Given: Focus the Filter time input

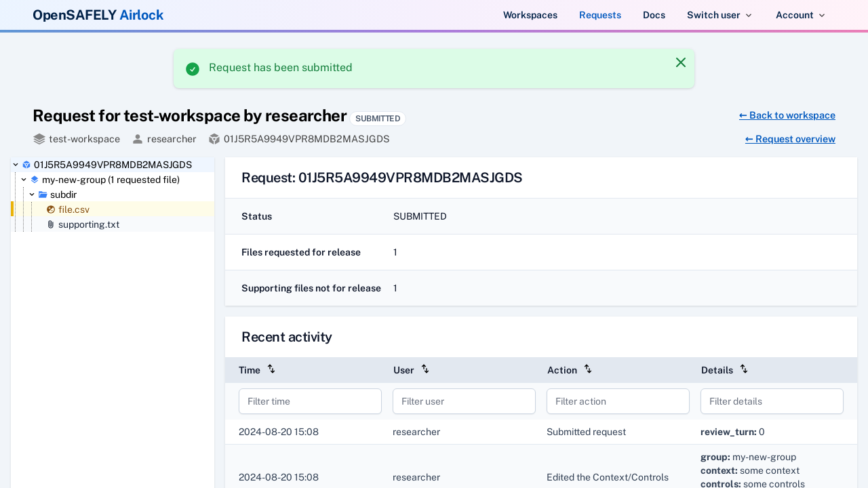Looking at the screenshot, I should (x=310, y=401).
